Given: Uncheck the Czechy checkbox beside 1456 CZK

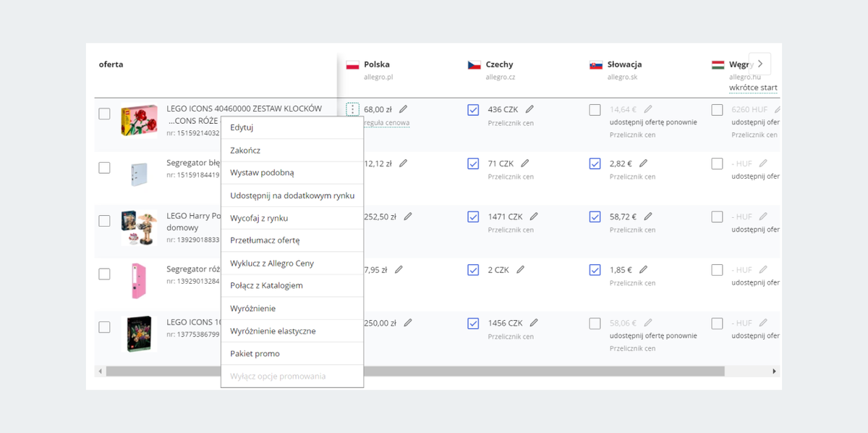Looking at the screenshot, I should point(473,324).
